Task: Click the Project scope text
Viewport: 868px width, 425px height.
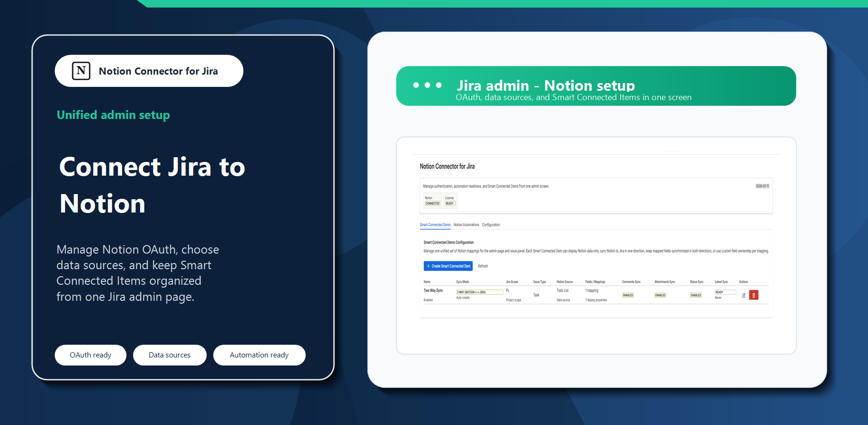Action: tap(513, 300)
